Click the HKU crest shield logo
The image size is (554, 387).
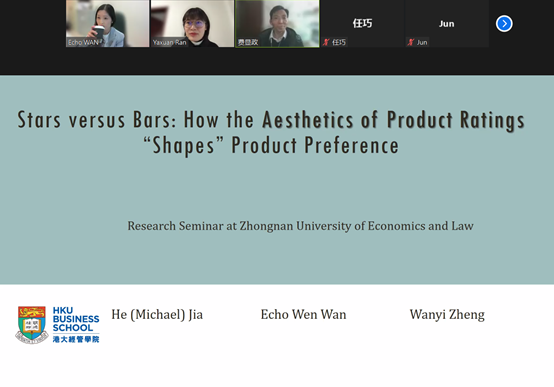click(32, 325)
